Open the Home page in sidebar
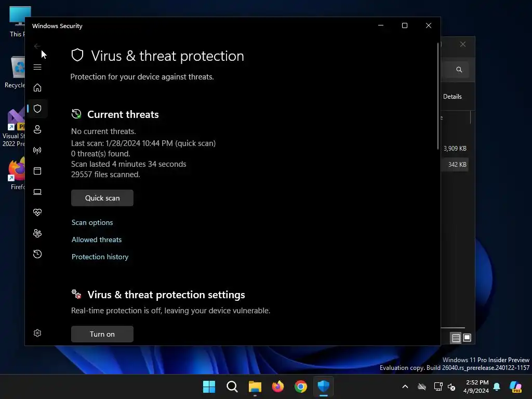Screen dimensions: 532x399 [x=37, y=88]
